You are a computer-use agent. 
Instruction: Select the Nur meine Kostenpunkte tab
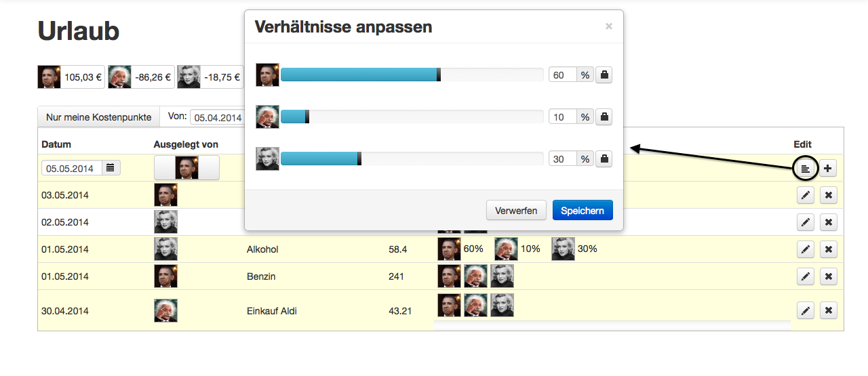[98, 117]
